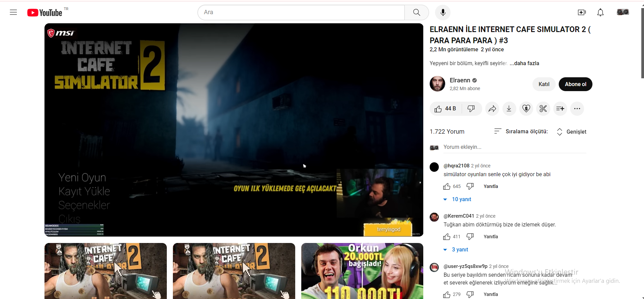Open @KeremC041 username link
Image resolution: width=644 pixels, height=299 pixels.
[x=459, y=216]
